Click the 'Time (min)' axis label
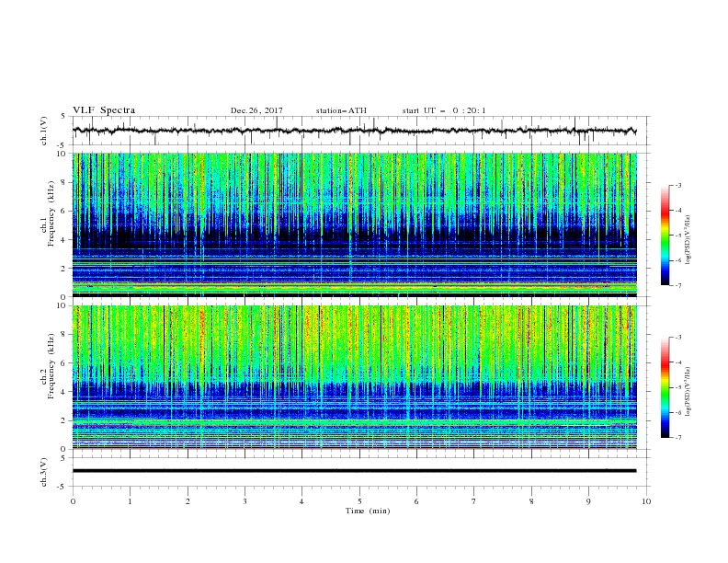 pos(368,511)
